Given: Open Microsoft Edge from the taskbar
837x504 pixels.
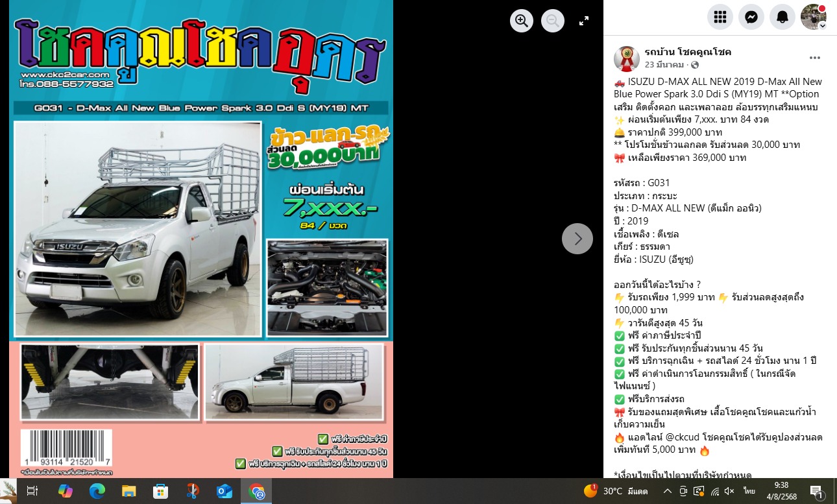Looking at the screenshot, I should click(x=97, y=491).
